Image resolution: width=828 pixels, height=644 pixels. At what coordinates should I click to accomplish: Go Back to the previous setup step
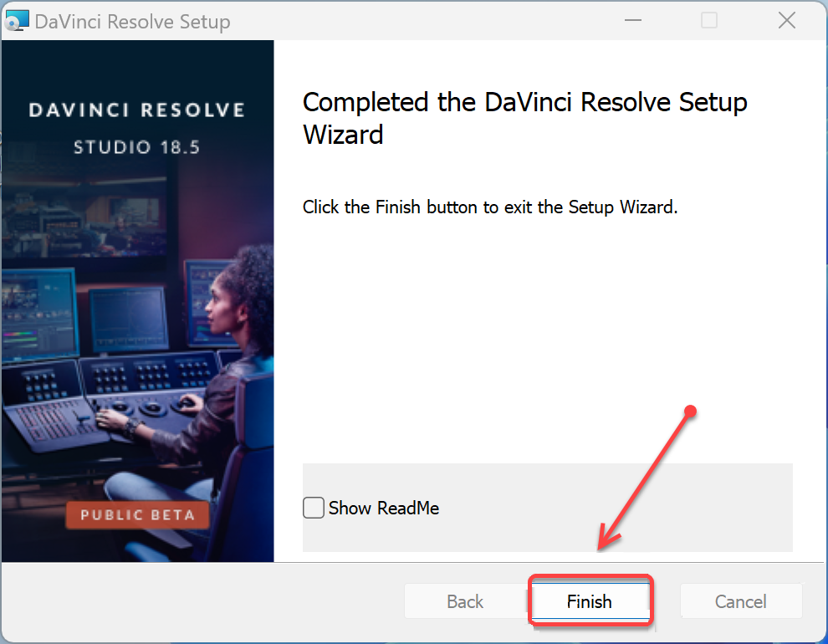click(465, 601)
